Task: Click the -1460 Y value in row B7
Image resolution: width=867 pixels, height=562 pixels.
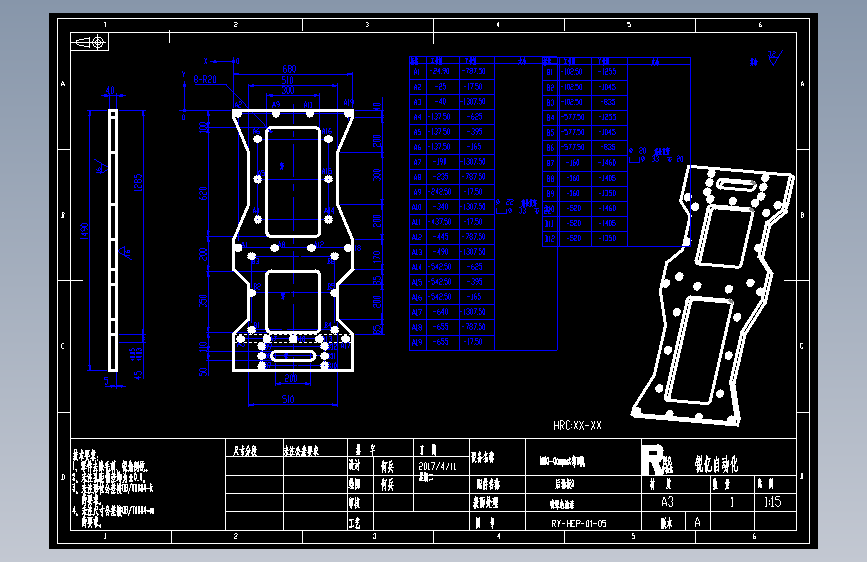Action: (608, 163)
